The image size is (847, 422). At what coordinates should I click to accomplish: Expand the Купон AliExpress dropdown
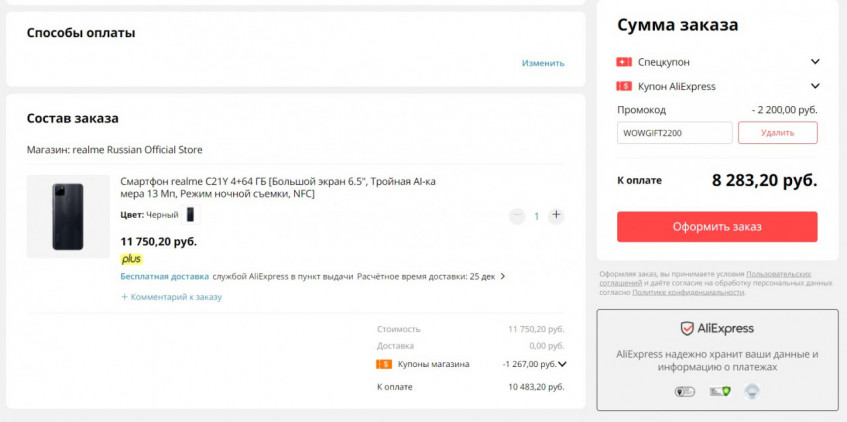click(815, 86)
